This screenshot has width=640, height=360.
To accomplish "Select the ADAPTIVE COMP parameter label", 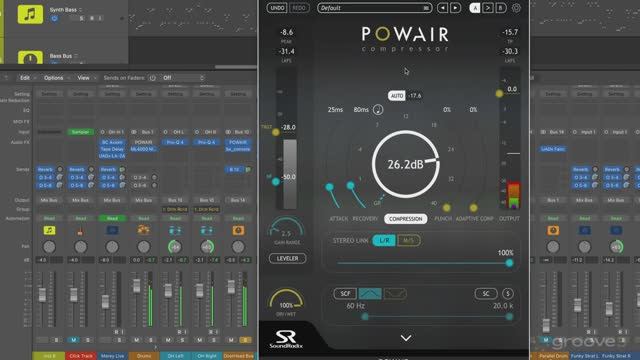I will pyautogui.click(x=474, y=219).
